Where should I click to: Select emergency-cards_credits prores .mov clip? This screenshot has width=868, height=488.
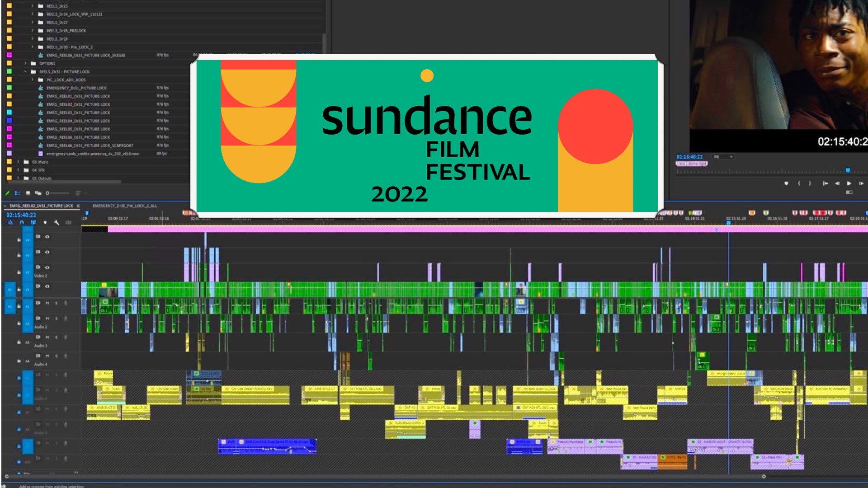[93, 154]
